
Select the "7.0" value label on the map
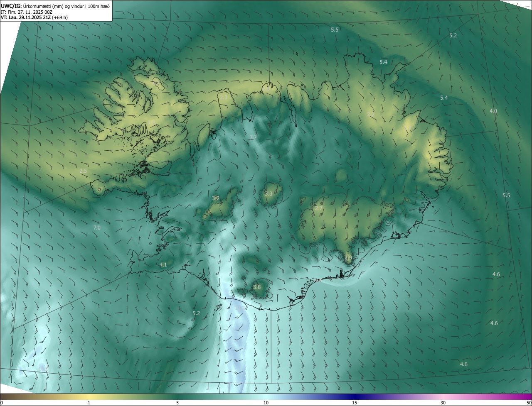(97, 227)
